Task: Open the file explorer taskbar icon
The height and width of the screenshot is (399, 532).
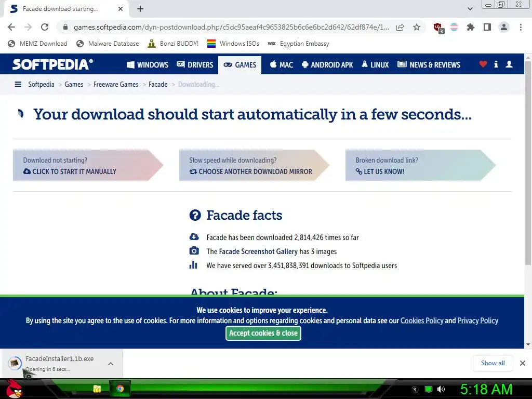Action: (97, 389)
